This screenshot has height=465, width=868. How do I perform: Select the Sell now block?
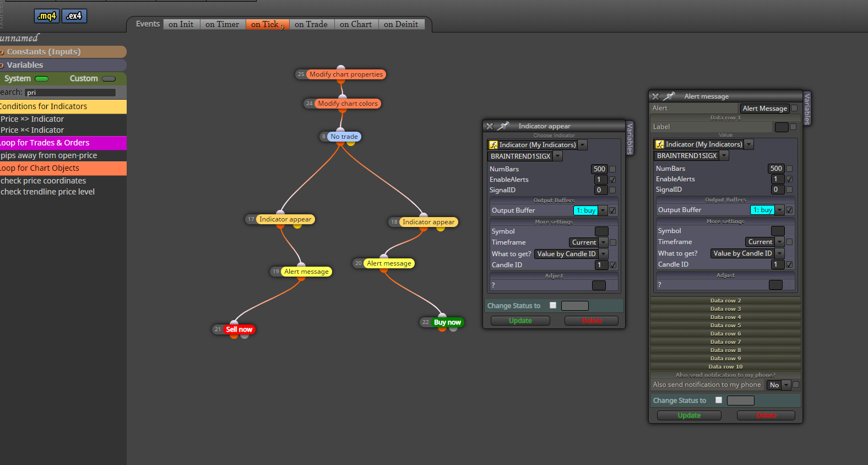tap(239, 329)
